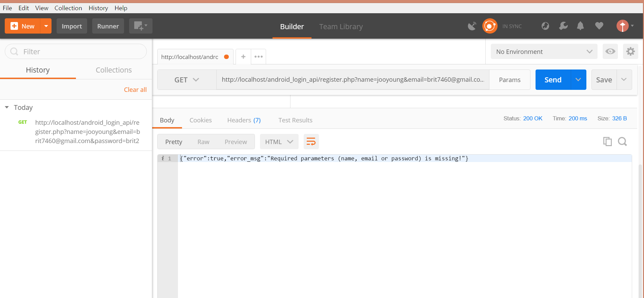Click the environment quick look eye
The image size is (644, 298).
click(x=610, y=52)
